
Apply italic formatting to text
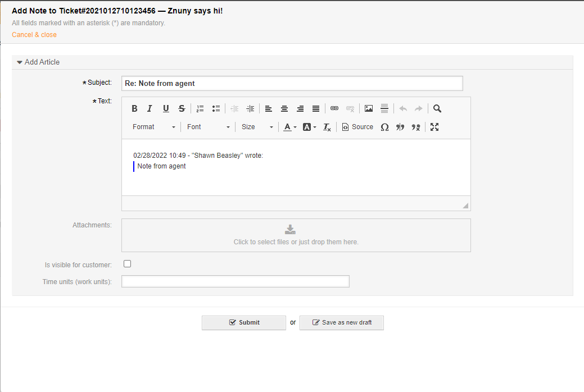[150, 109]
